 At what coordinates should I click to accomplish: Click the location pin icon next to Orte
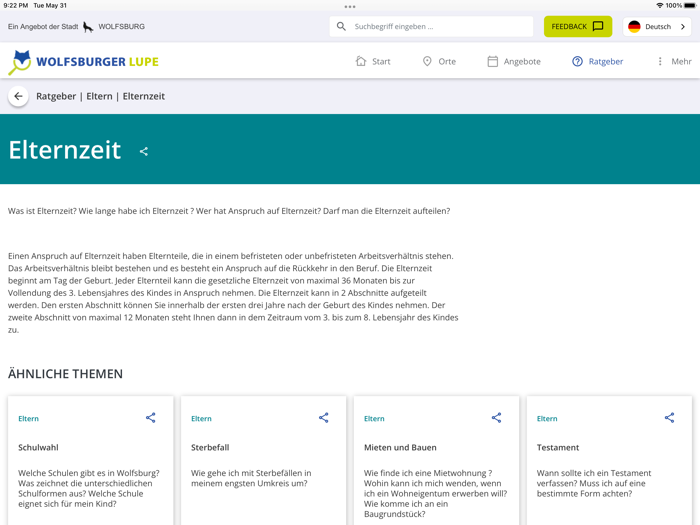[427, 61]
